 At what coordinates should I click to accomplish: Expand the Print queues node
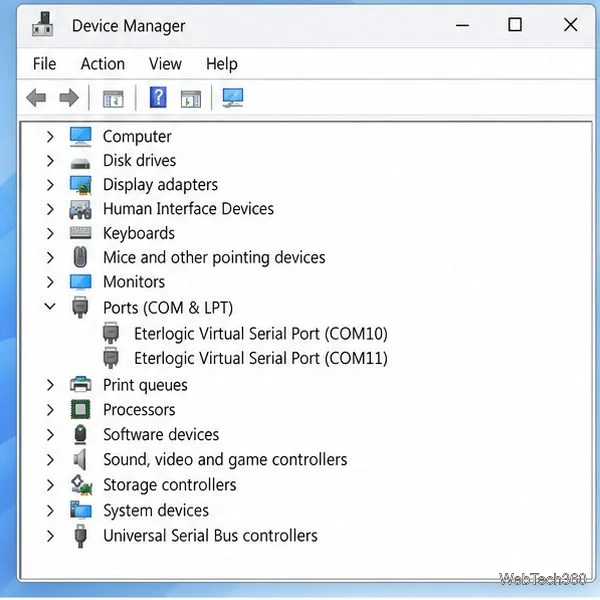click(50, 385)
